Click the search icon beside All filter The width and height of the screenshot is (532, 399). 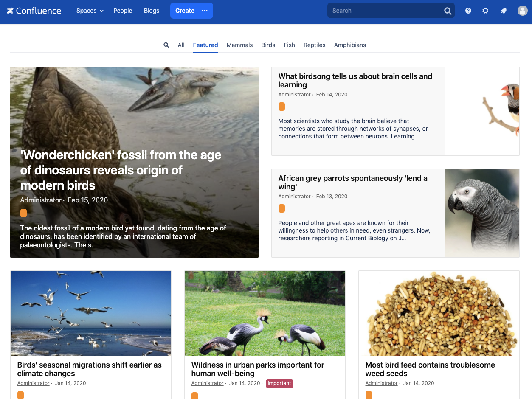166,45
